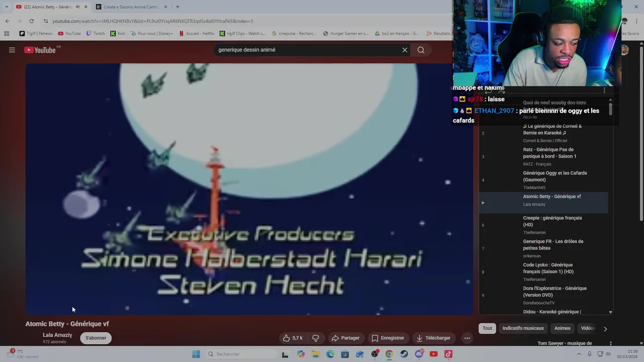Open Microsoft Edge from the taskbar
The width and height of the screenshot is (644, 362).
coord(330,354)
